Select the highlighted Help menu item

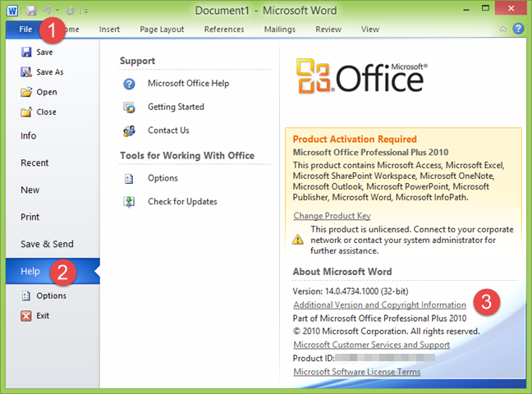pyautogui.click(x=53, y=271)
